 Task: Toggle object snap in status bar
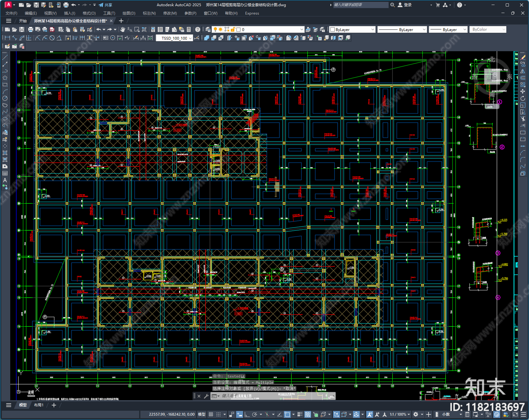tap(287, 414)
